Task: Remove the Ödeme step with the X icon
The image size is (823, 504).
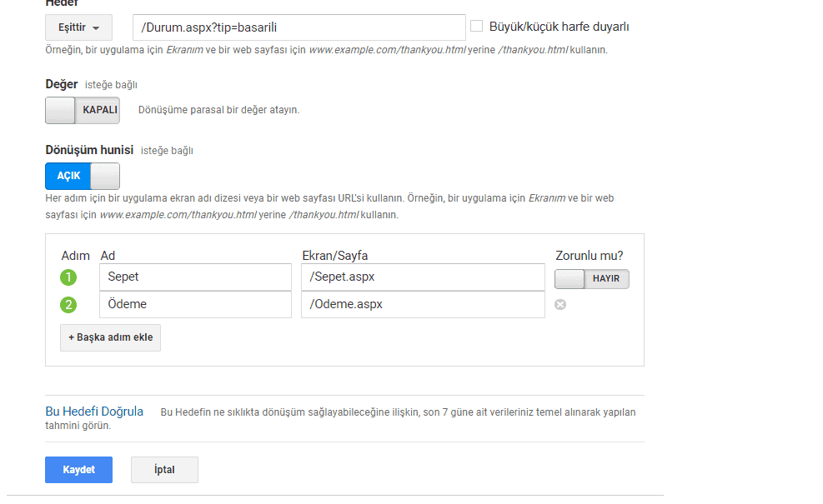Action: (560, 305)
